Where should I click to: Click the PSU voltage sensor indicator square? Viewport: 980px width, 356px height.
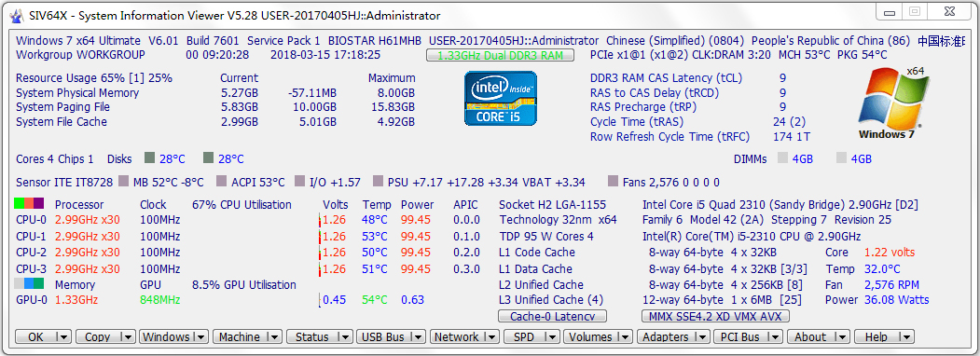(378, 181)
